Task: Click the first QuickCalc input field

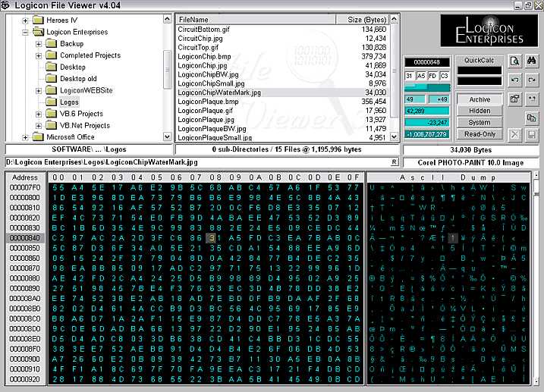Action: 479,71
